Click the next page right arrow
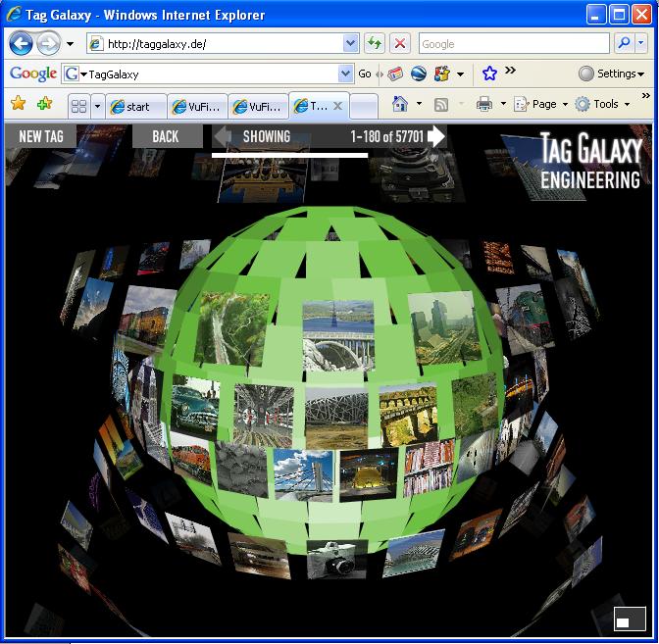 [x=436, y=136]
